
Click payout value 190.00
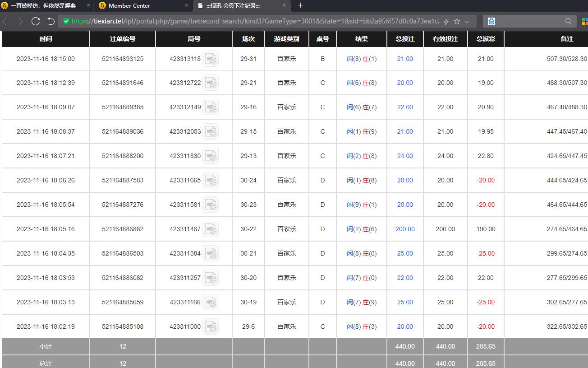tap(486, 229)
